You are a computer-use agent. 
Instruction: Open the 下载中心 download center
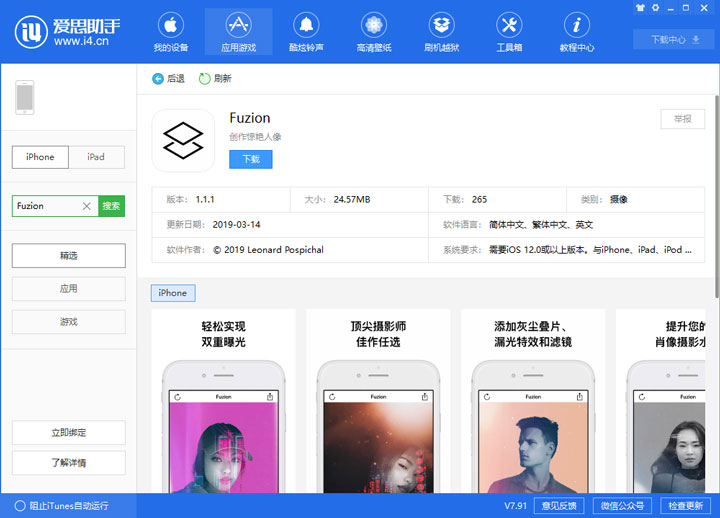click(x=675, y=39)
